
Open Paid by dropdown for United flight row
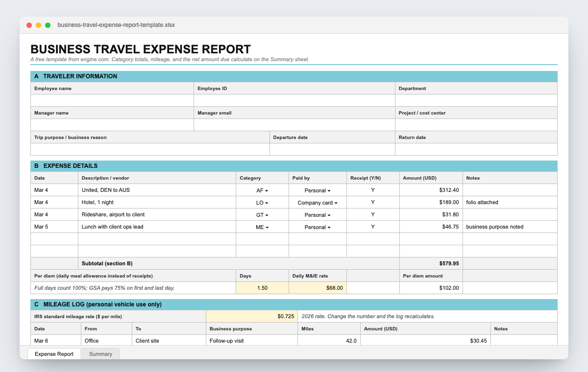[318, 190]
